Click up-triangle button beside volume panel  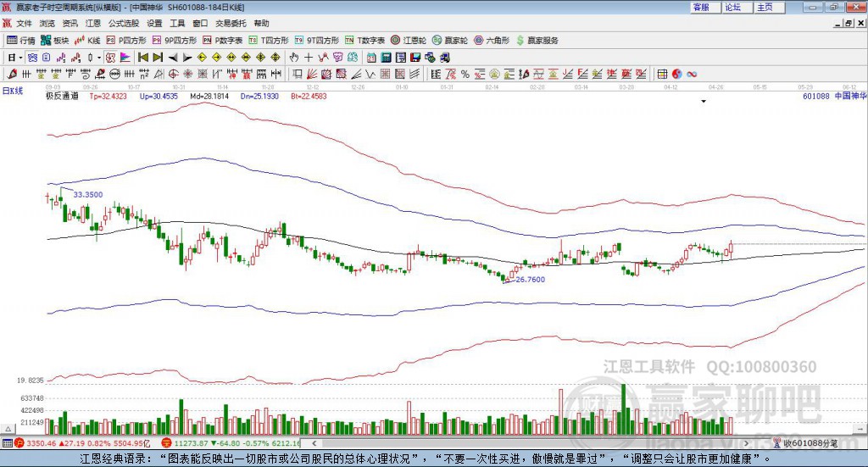pyautogui.click(x=8, y=429)
